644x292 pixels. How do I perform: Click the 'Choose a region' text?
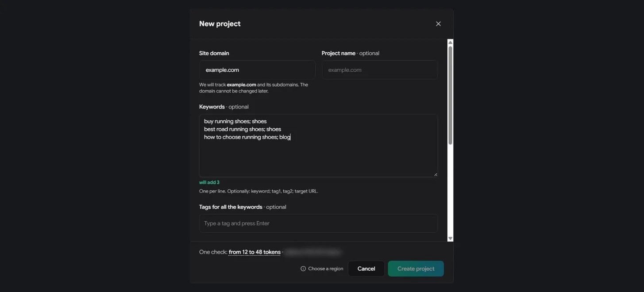pyautogui.click(x=325, y=269)
